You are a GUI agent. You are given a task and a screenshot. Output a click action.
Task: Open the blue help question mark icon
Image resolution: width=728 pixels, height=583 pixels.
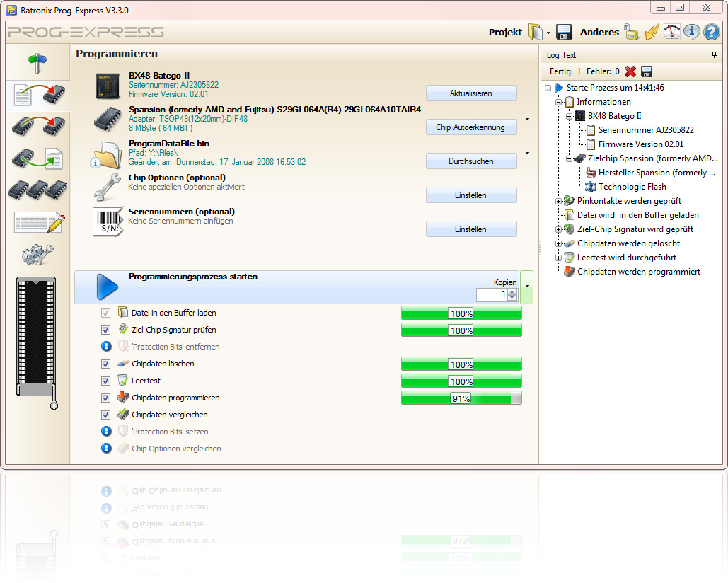[711, 32]
